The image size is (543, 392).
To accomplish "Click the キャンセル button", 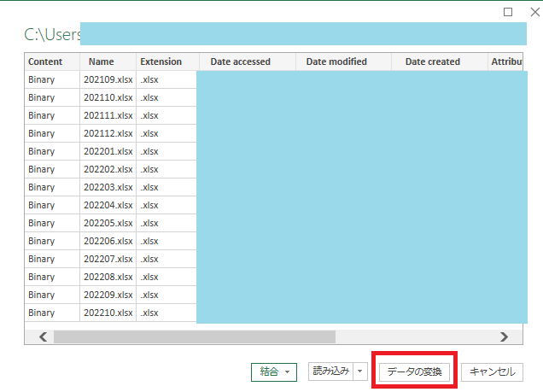I will click(x=492, y=372).
